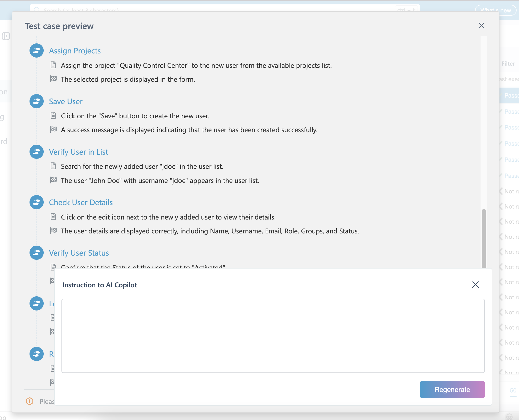The height and width of the screenshot is (420, 519).
Task: Click the Check User Details step icon
Action: (37, 202)
